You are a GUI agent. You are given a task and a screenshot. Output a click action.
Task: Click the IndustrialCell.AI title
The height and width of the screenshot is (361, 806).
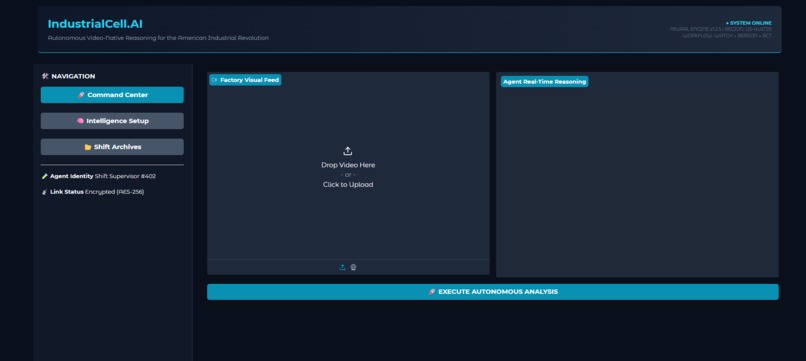pyautogui.click(x=95, y=24)
